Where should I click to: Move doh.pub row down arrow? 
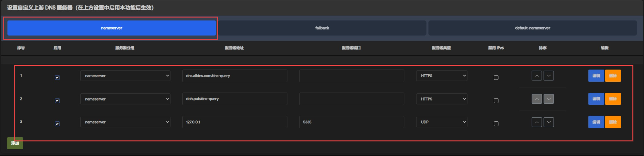pyautogui.click(x=549, y=99)
